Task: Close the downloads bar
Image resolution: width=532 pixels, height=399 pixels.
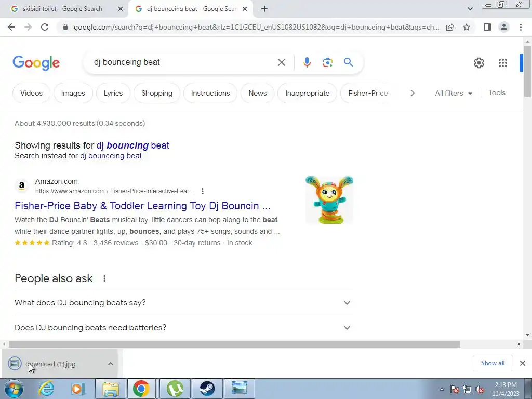Action: [523, 363]
